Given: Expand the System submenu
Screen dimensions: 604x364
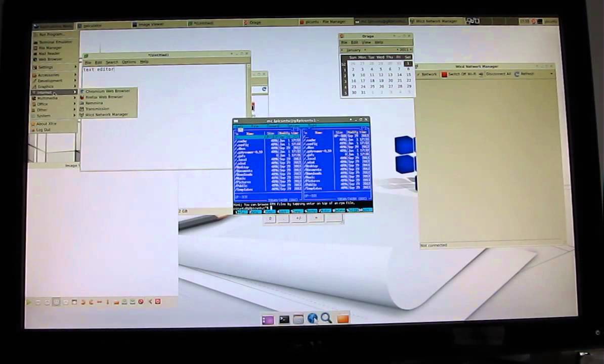Looking at the screenshot, I should (54, 115).
